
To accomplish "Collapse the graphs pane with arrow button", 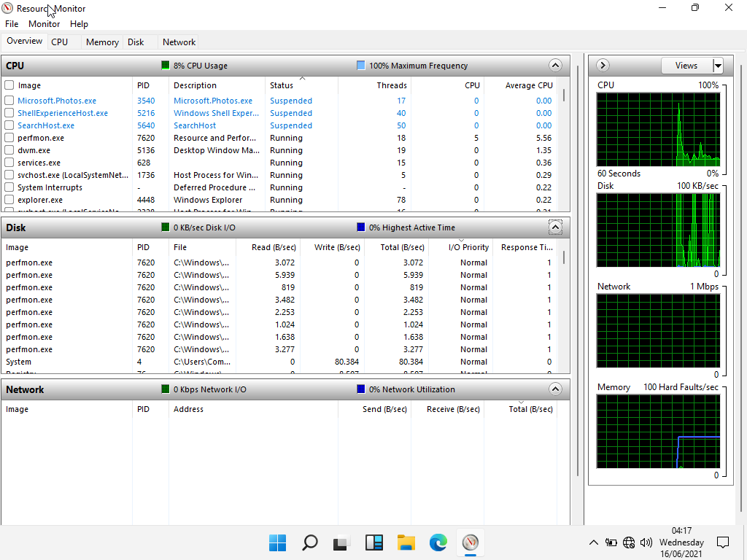I will (603, 65).
